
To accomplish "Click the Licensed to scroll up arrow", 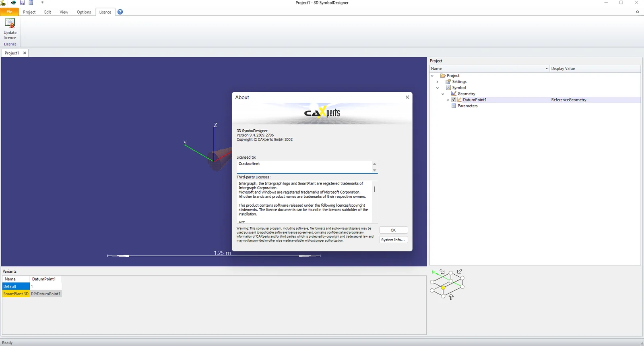I will pyautogui.click(x=374, y=164).
